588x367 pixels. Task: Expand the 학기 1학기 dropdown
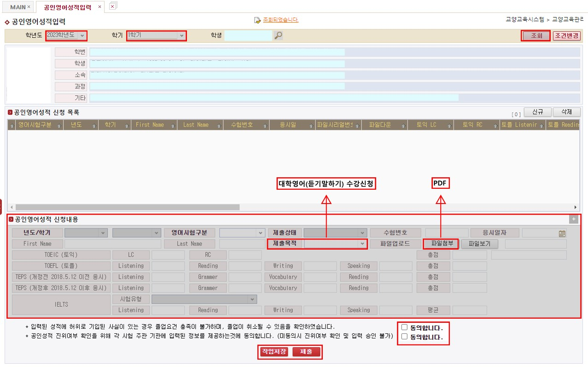(x=157, y=35)
